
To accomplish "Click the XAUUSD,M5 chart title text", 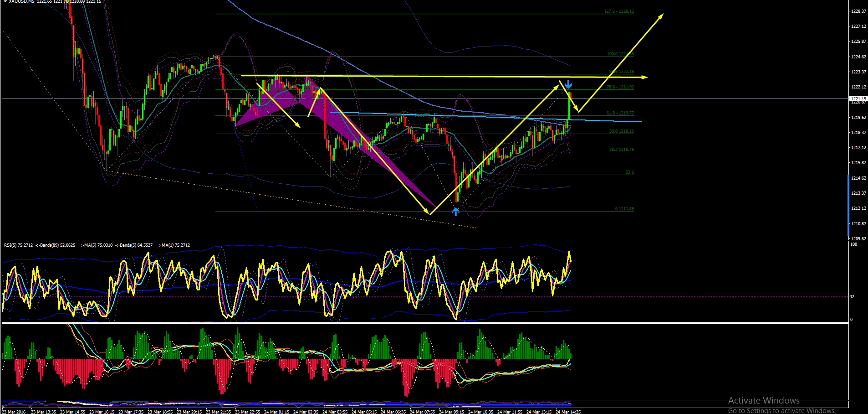I will coord(21,1).
